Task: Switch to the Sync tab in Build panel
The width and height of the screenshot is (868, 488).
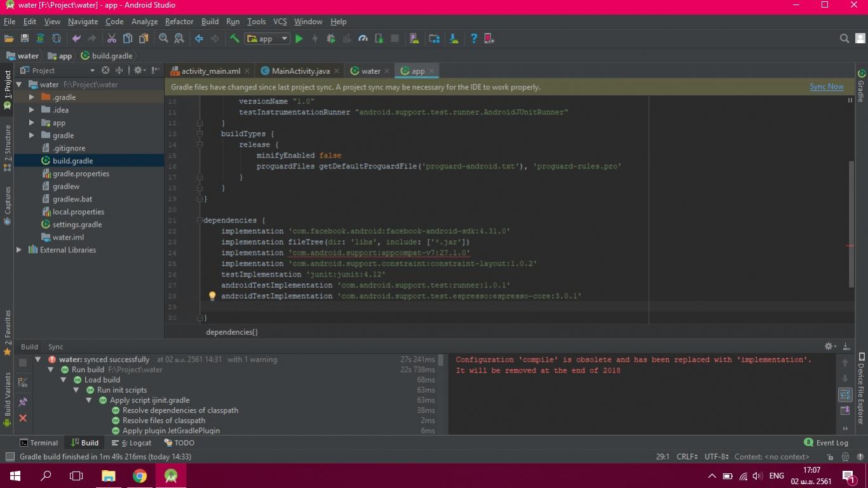Action: pyautogui.click(x=56, y=347)
